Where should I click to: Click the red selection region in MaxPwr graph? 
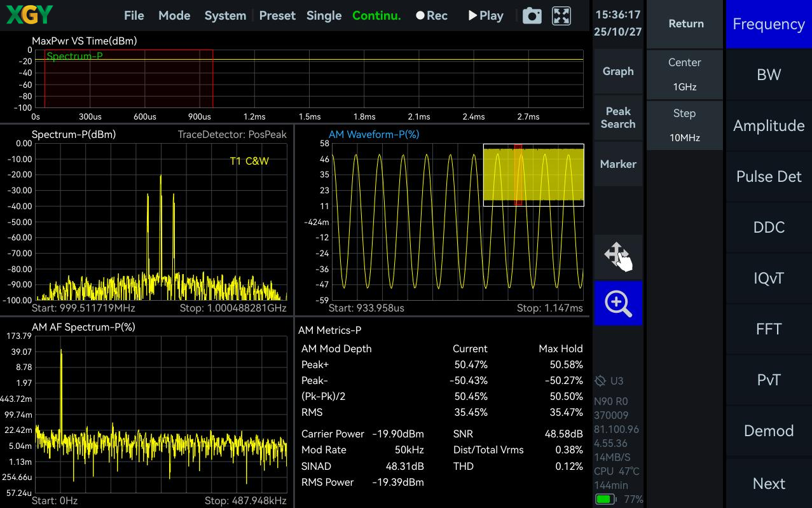point(128,79)
